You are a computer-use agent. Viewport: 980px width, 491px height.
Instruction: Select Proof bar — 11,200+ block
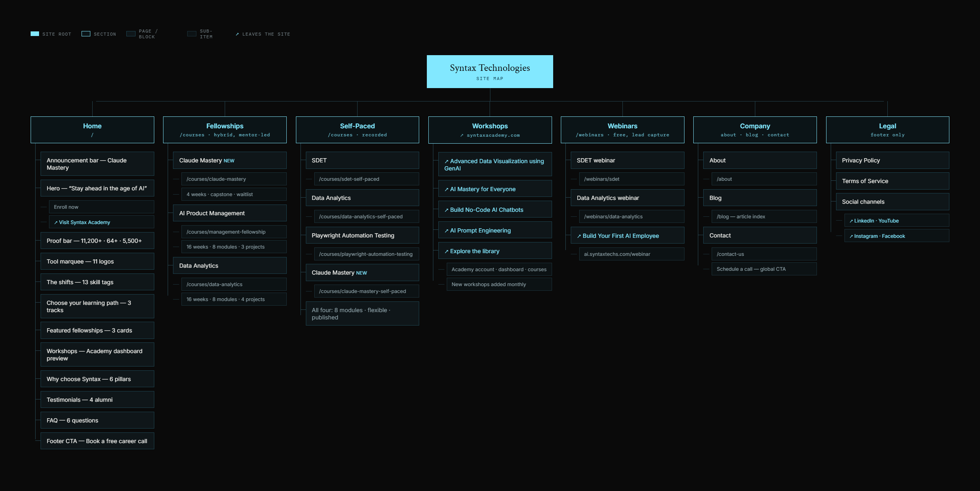pyautogui.click(x=97, y=241)
